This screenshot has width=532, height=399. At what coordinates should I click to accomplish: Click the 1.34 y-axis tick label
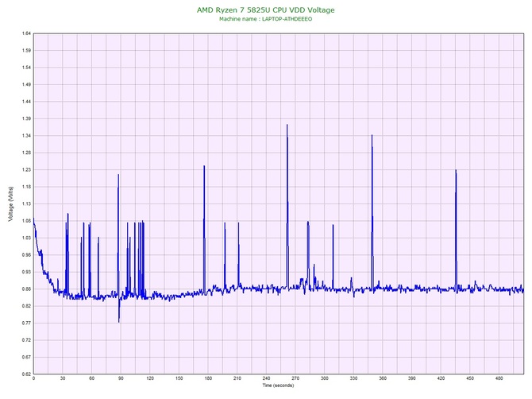pos(26,135)
